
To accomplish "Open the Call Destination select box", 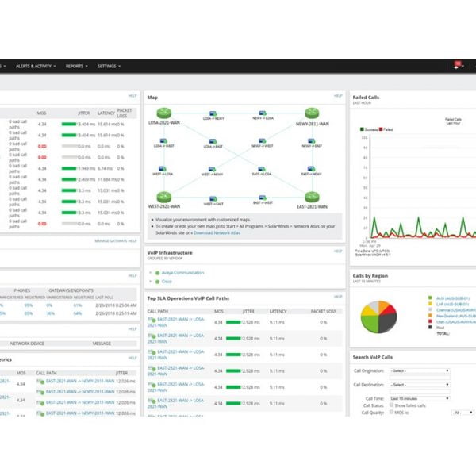I will click(419, 384).
